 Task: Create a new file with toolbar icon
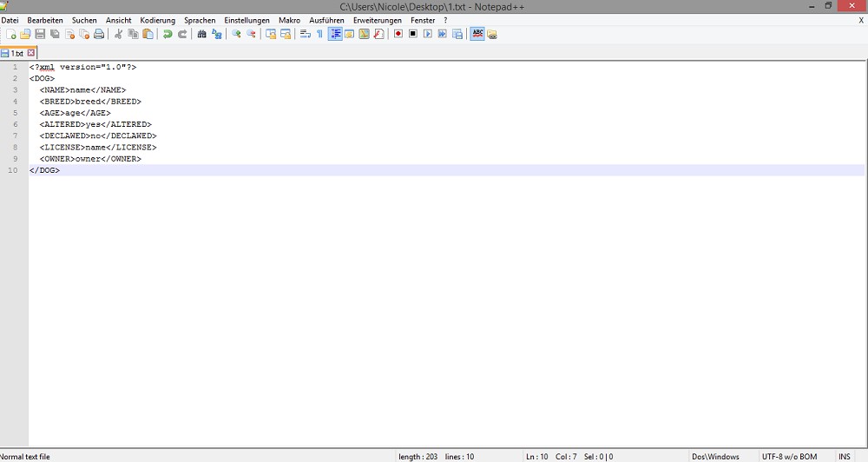click(11, 34)
